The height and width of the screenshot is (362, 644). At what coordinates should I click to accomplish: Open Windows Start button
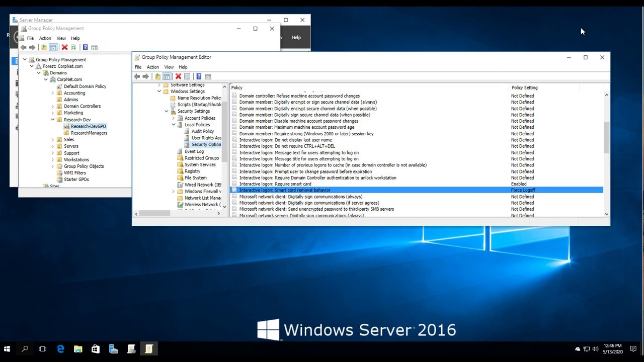[x=7, y=349]
